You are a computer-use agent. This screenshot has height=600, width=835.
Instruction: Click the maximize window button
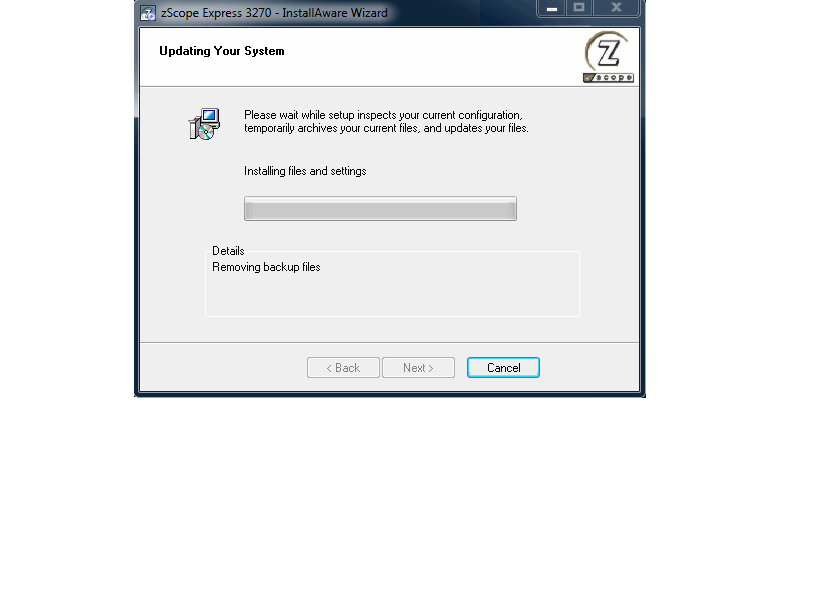tap(579, 9)
